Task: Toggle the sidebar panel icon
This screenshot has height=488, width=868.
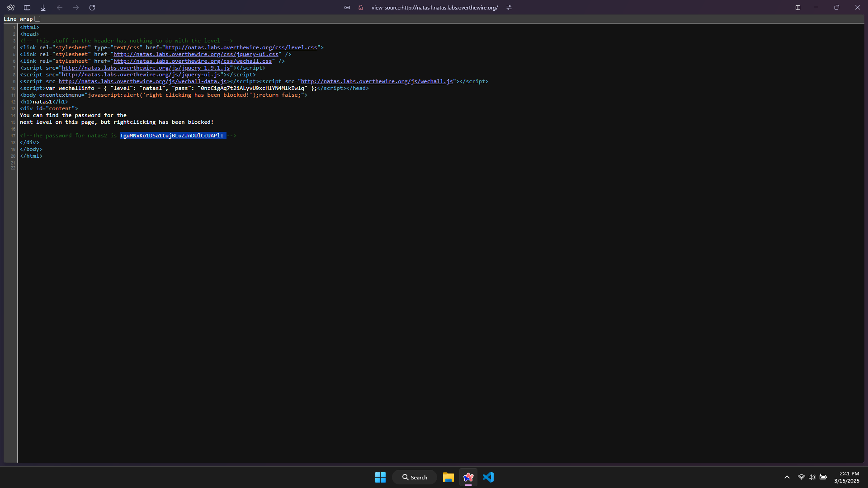Action: coord(27,8)
